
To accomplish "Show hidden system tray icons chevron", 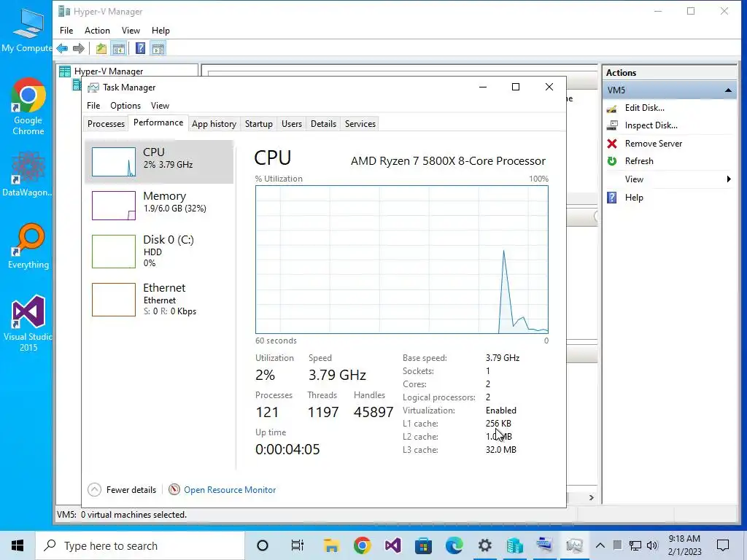I will [x=600, y=545].
